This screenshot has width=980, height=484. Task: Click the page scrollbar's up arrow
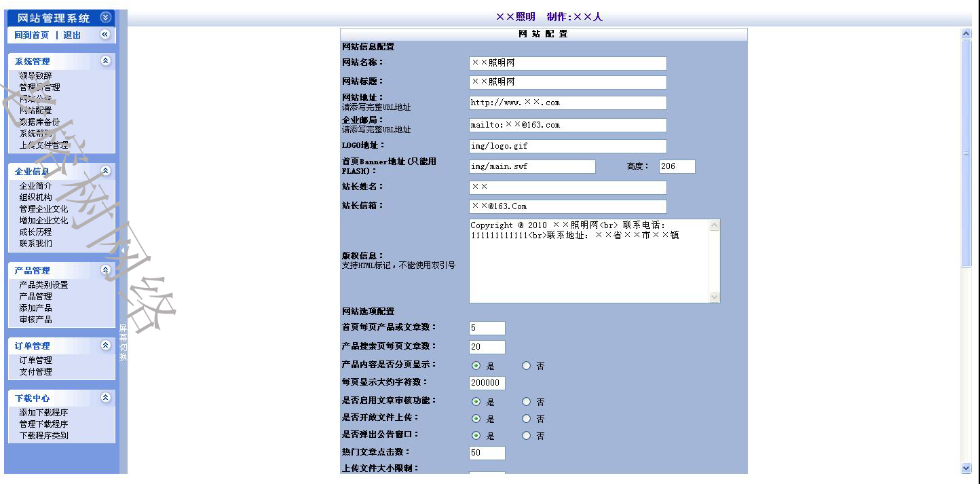click(x=966, y=34)
